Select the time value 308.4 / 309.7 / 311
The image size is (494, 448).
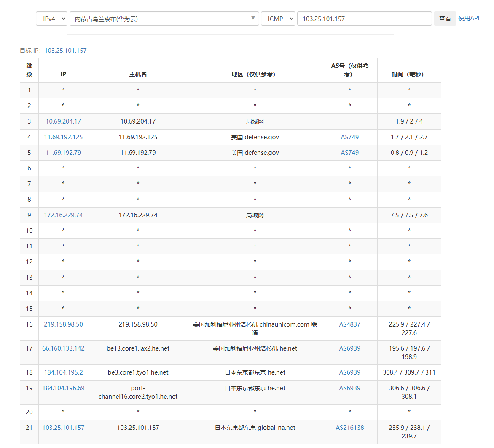point(409,372)
